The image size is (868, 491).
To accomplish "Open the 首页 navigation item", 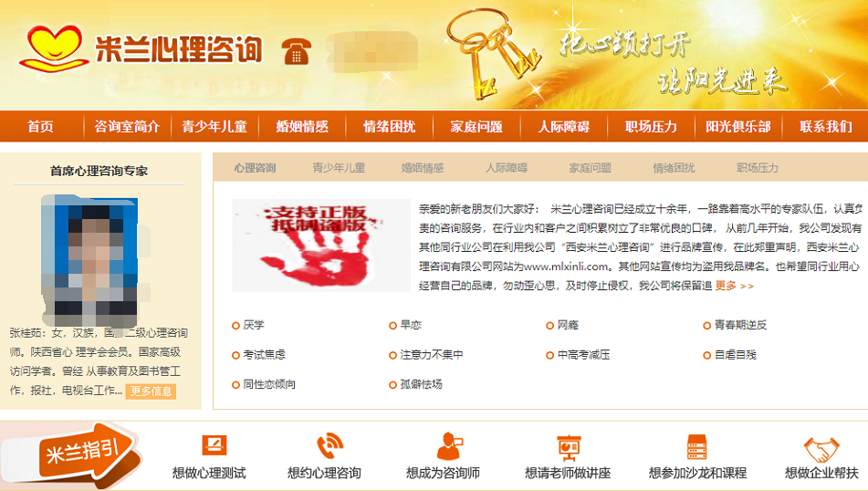I will point(40,126).
